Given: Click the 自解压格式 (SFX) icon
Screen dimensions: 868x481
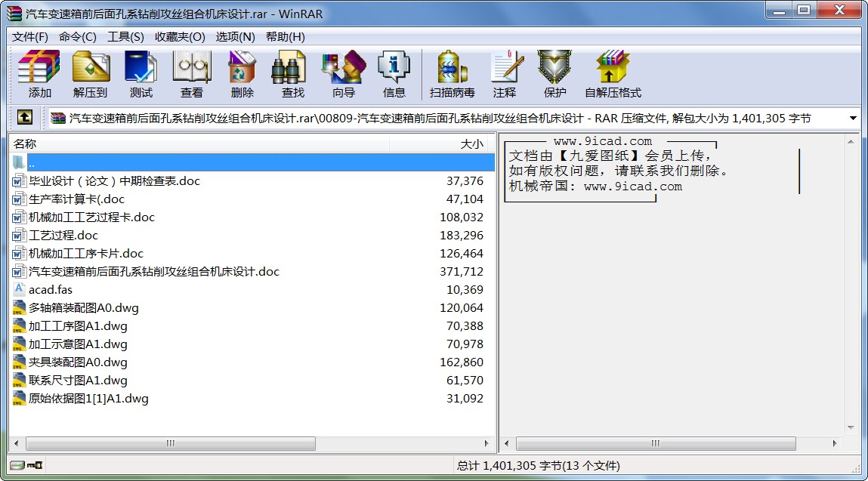Looking at the screenshot, I should click(x=612, y=74).
